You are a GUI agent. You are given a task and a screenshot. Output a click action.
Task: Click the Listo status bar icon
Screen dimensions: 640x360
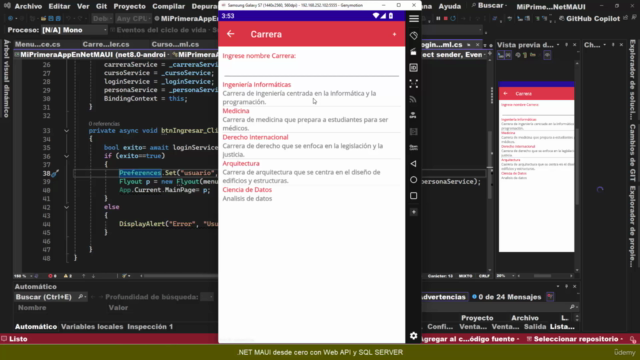click(4, 339)
